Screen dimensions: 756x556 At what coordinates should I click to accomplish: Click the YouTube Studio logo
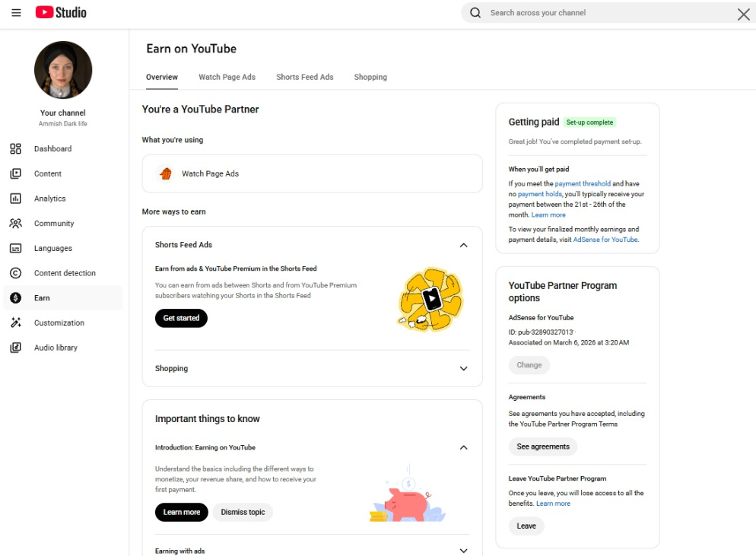(x=61, y=12)
